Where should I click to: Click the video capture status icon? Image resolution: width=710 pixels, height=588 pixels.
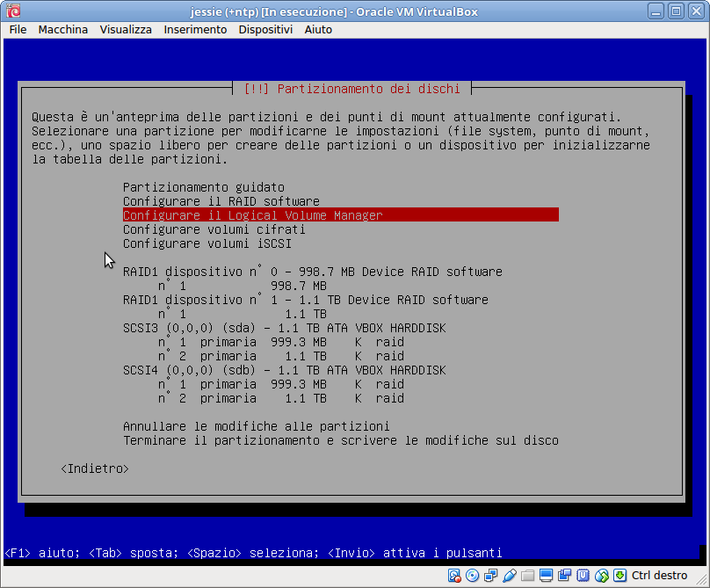coord(565,576)
